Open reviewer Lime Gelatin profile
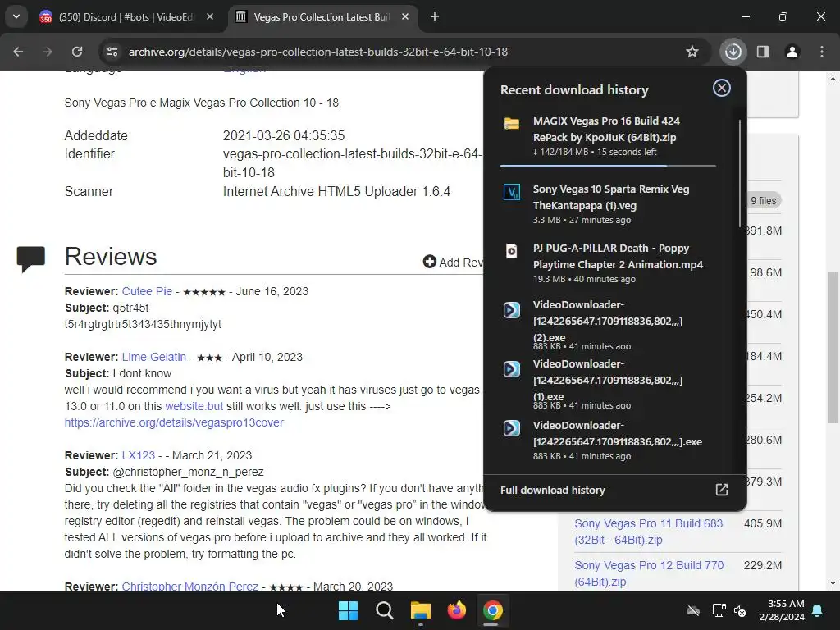 pyautogui.click(x=153, y=357)
